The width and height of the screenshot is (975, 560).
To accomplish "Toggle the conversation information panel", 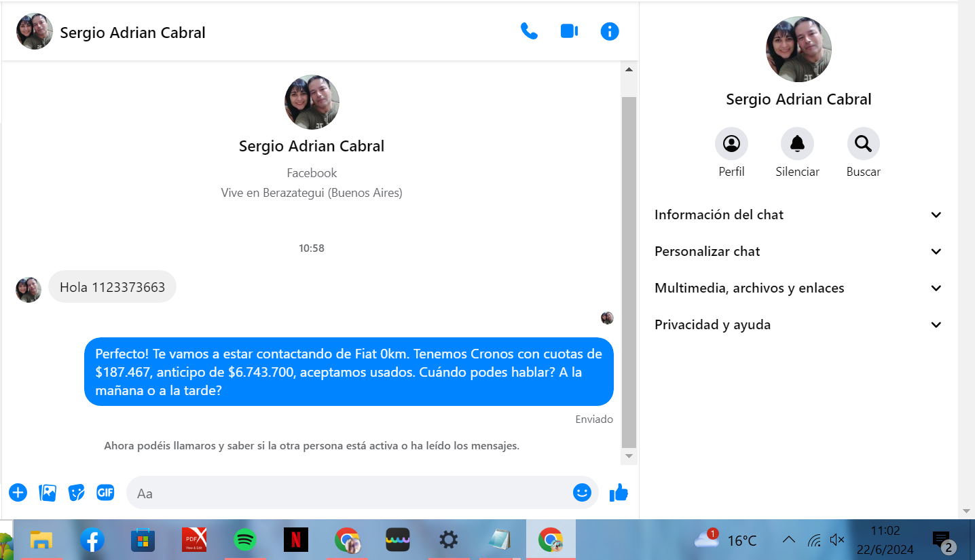I will (609, 31).
